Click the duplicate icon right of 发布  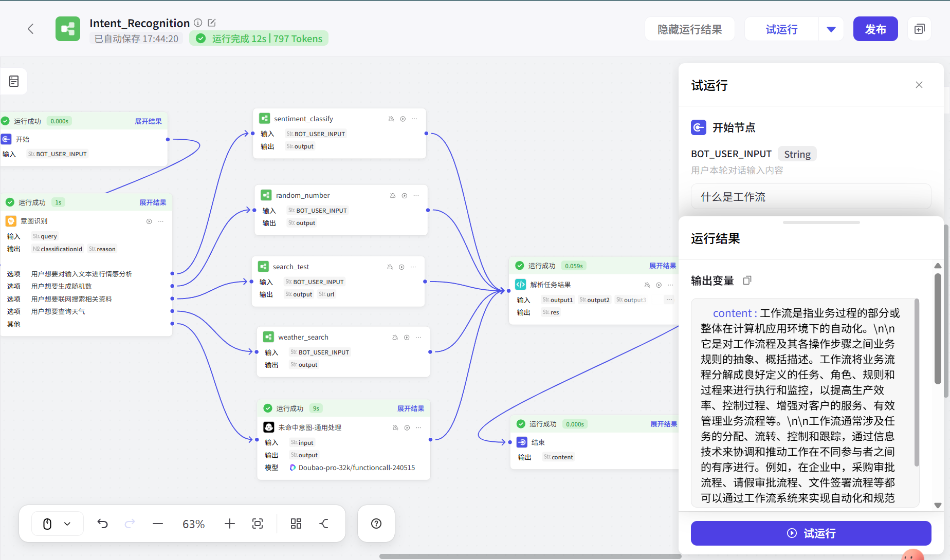click(919, 29)
